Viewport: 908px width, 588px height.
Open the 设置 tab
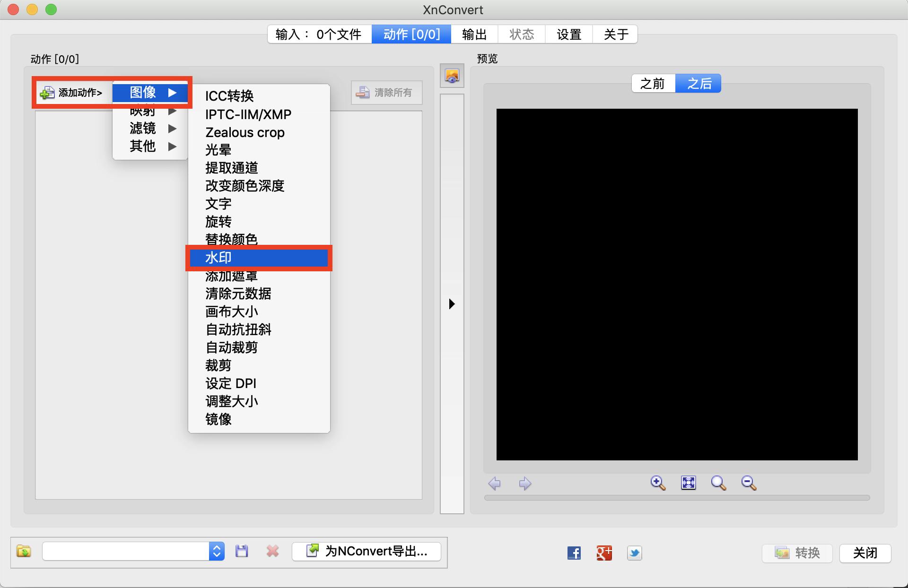point(569,35)
